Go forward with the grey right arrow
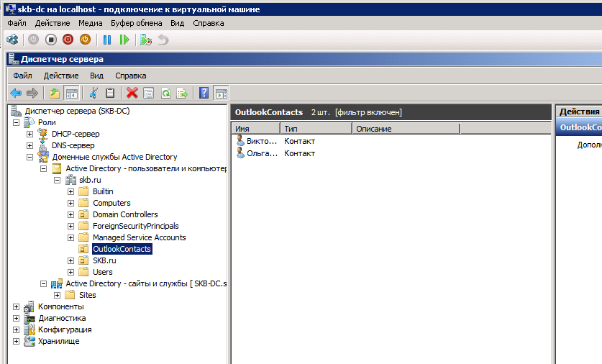Image resolution: width=602 pixels, height=364 pixels. click(32, 93)
